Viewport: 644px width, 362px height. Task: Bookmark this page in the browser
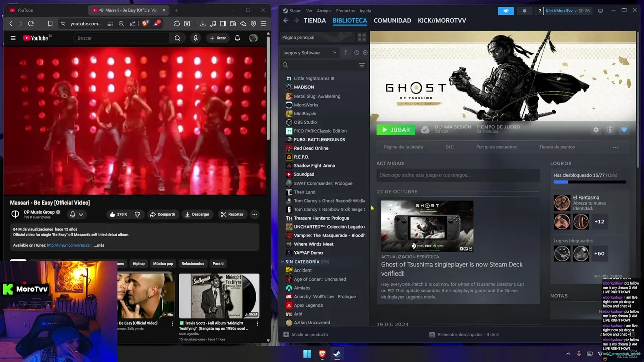[50, 24]
